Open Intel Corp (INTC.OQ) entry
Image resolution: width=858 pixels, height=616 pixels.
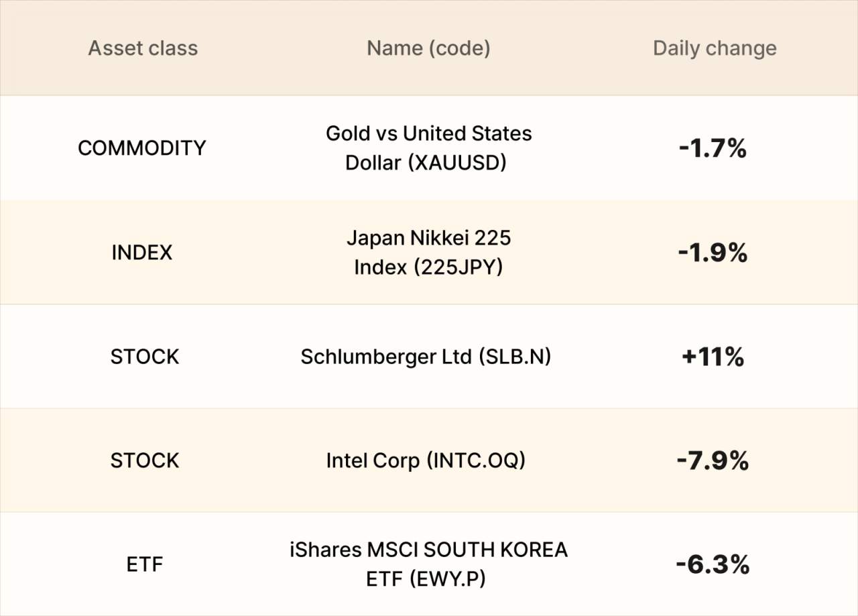[426, 460]
